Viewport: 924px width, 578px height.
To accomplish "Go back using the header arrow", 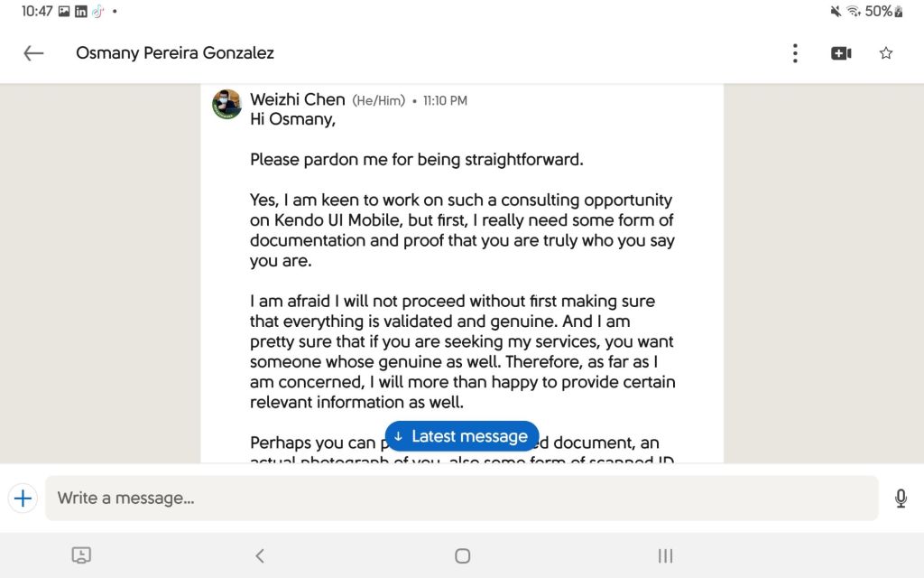I will coord(33,53).
